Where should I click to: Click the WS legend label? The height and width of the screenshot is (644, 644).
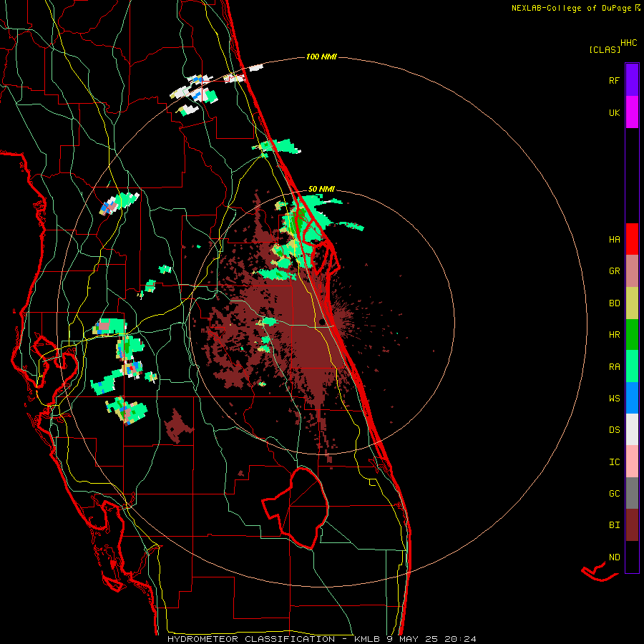point(614,398)
